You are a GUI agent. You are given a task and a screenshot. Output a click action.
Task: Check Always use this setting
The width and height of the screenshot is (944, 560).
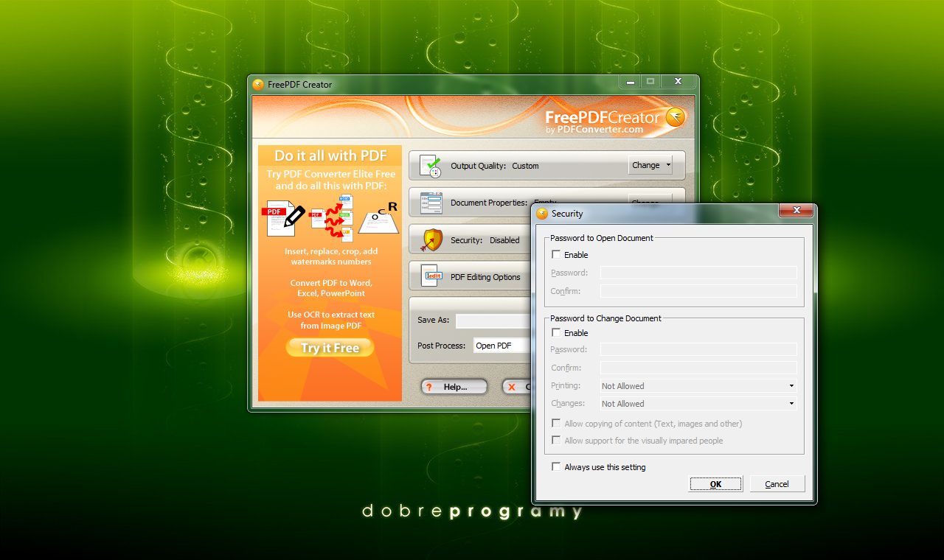(556, 467)
